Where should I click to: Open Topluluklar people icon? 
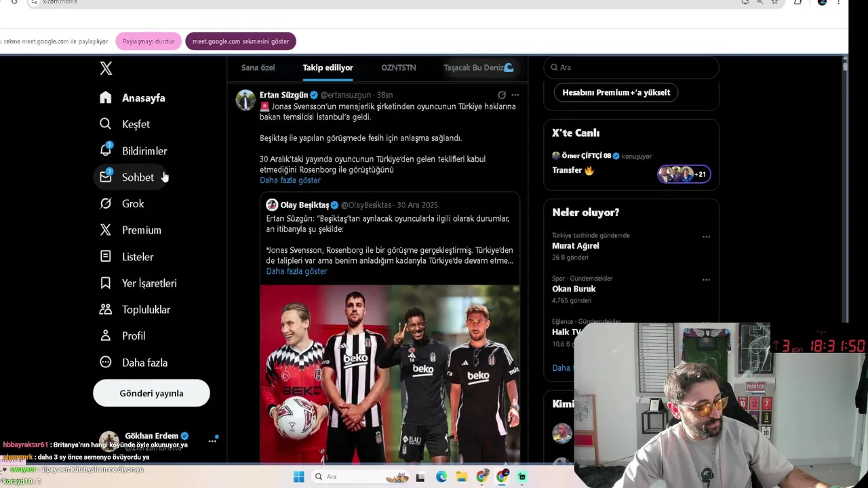[105, 309]
